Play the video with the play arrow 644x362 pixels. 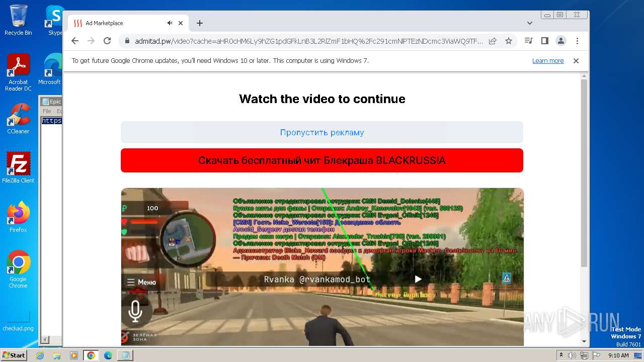pos(418,279)
